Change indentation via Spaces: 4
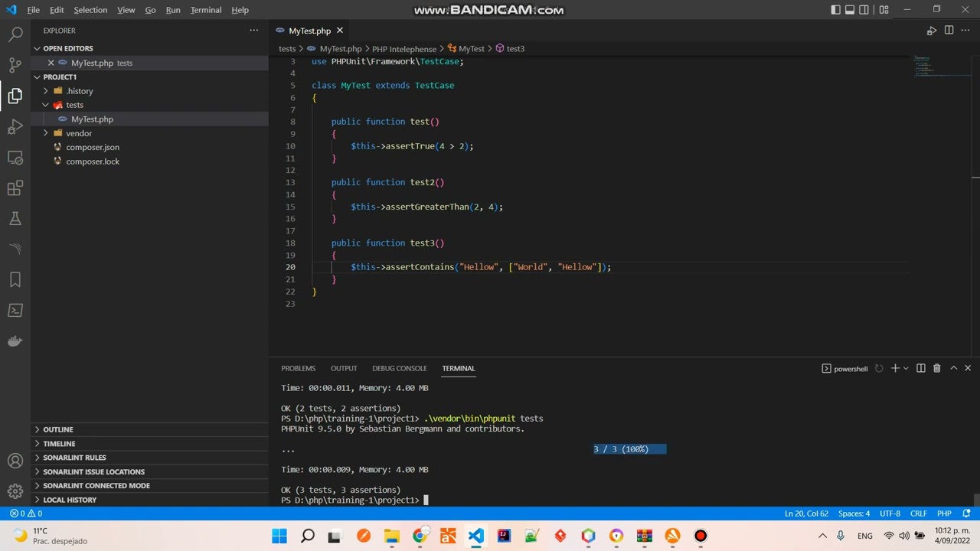Screen dimensions: 980x551 click(x=854, y=514)
